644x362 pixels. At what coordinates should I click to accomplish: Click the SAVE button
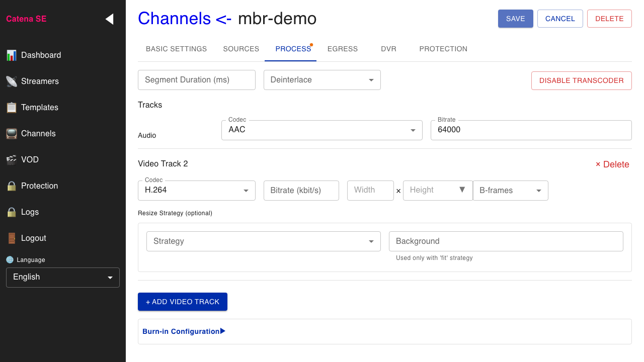pyautogui.click(x=515, y=18)
